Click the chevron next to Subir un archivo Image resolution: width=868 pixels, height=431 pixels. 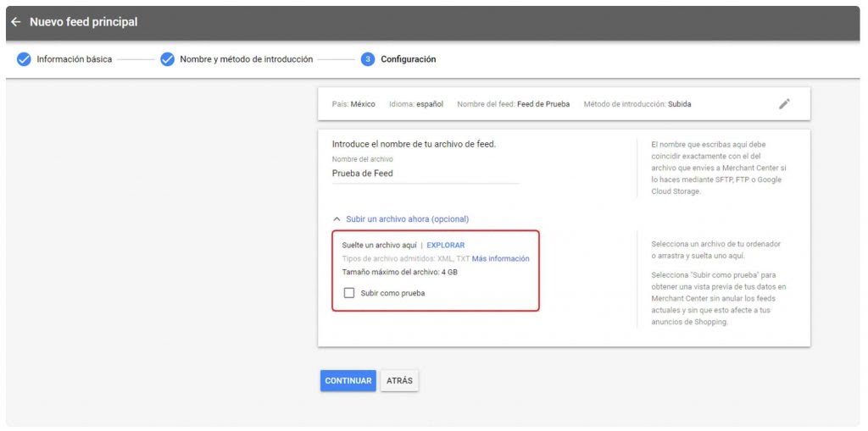[337, 219]
